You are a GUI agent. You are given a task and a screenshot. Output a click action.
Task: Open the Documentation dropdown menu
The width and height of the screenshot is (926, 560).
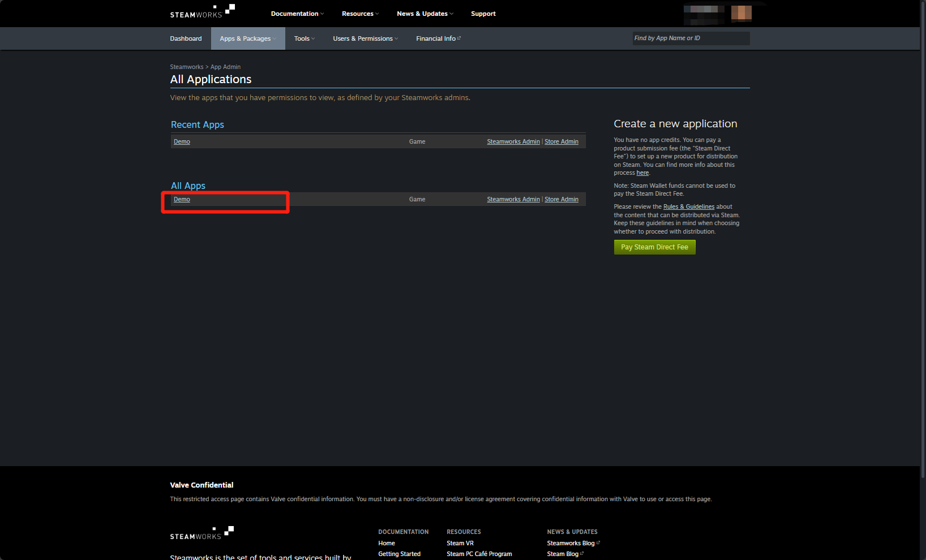[297, 14]
